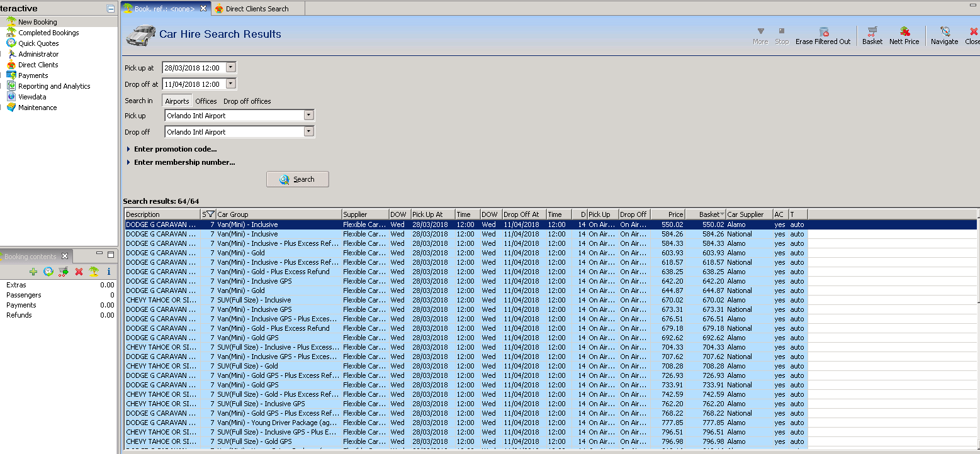Click the Nett Price icon
The height and width of the screenshot is (454, 980).
click(x=904, y=31)
